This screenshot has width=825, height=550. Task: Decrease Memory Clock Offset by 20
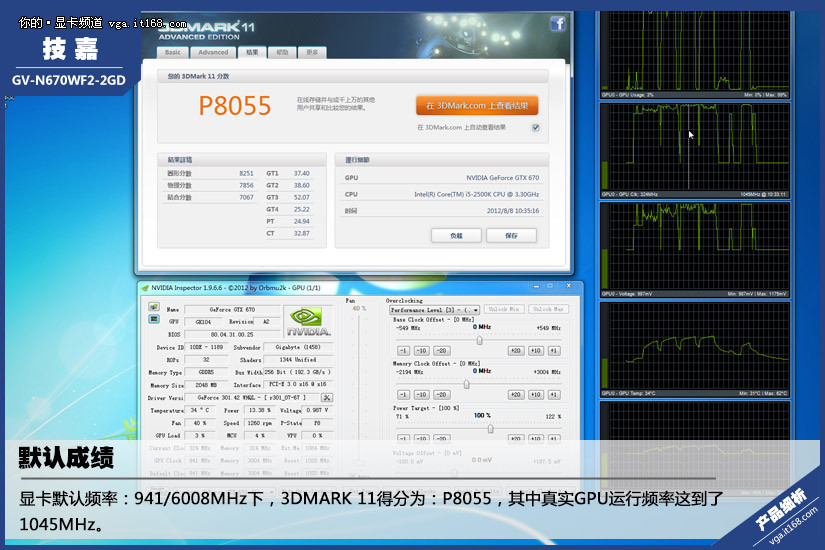click(x=441, y=394)
